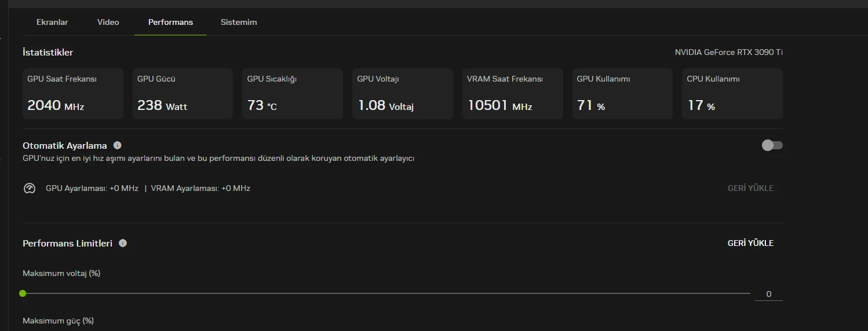Click the GPU Saat Frekansı statistic card
The image size is (868, 331).
[73, 94]
